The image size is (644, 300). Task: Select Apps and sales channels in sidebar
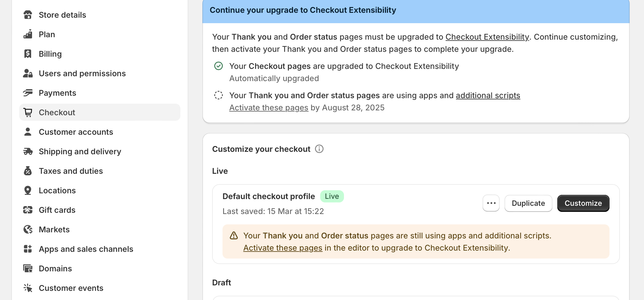pyautogui.click(x=86, y=249)
